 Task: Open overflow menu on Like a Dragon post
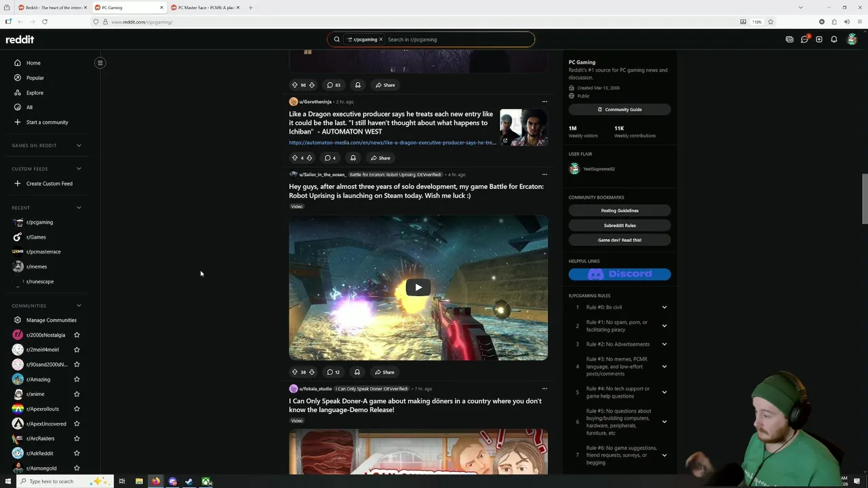(544, 102)
